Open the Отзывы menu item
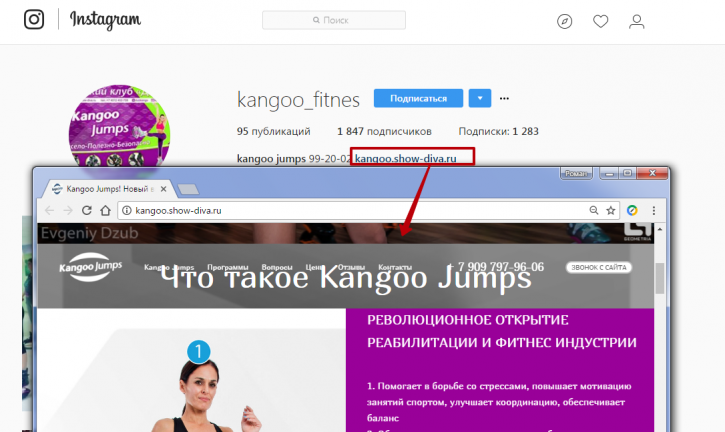This screenshot has width=725, height=432. click(x=351, y=267)
